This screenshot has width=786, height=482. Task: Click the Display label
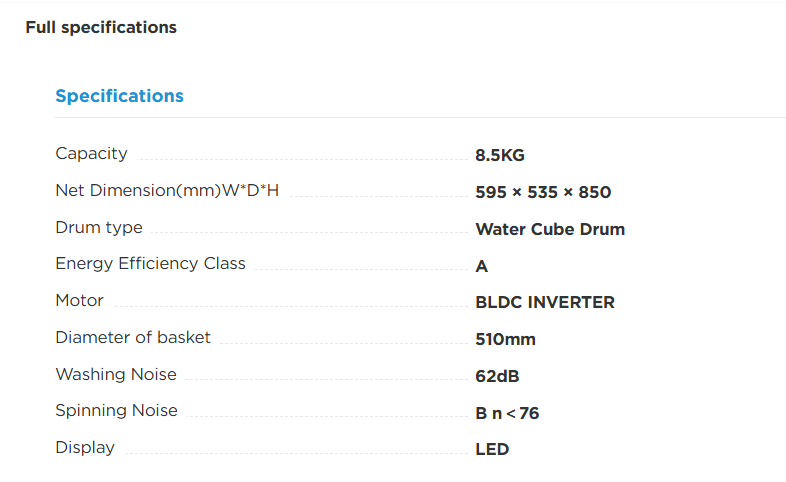click(x=85, y=447)
